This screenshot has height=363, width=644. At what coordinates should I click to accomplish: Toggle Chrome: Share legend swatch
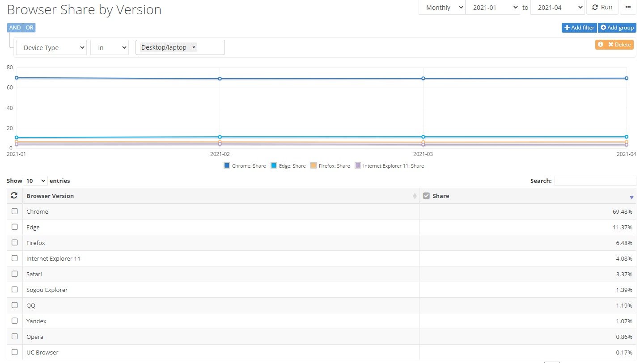coord(227,165)
